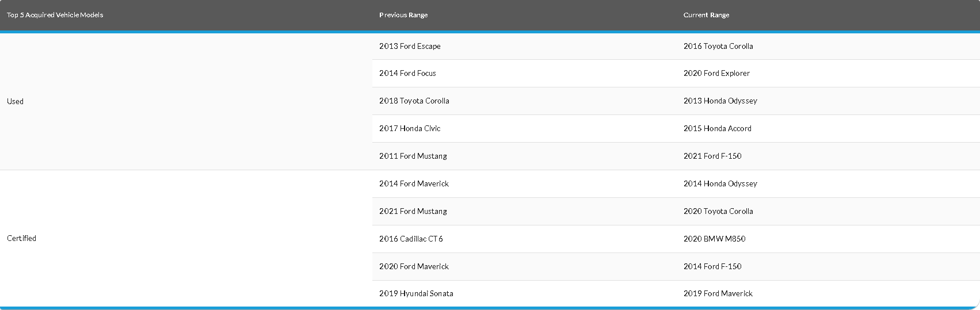
Task: Select the 2011 Ford Mustang cell
Action: [x=413, y=156]
